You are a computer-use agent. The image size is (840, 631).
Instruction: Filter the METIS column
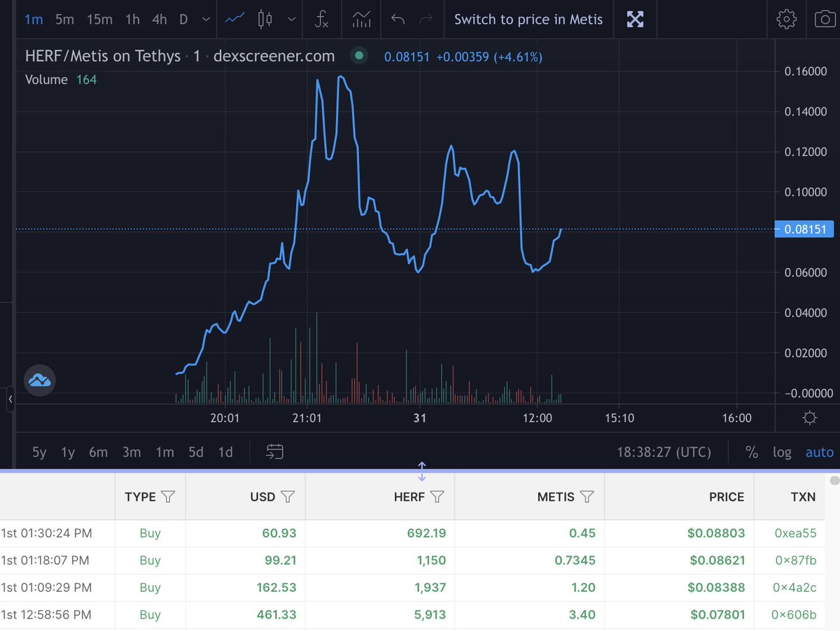coord(587,497)
